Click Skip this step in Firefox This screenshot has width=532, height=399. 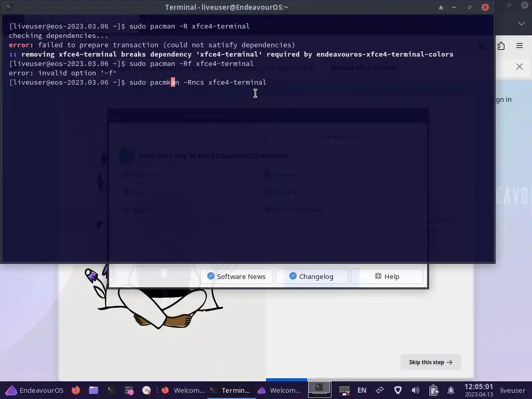click(x=431, y=362)
